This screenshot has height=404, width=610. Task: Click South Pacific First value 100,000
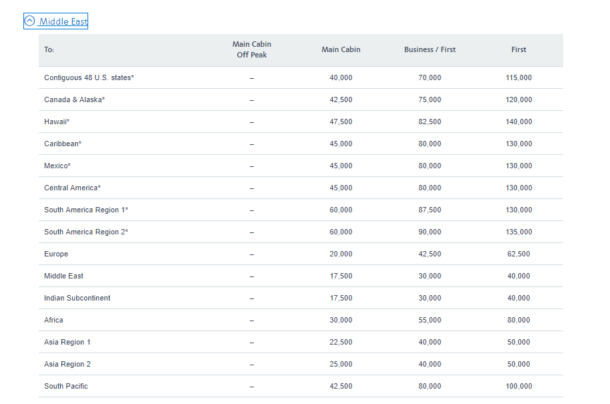pyautogui.click(x=519, y=386)
